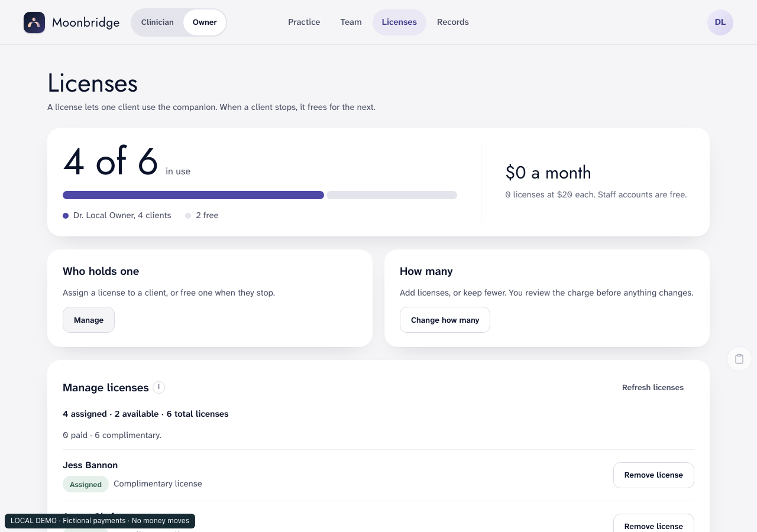Open the Records tab

(453, 22)
